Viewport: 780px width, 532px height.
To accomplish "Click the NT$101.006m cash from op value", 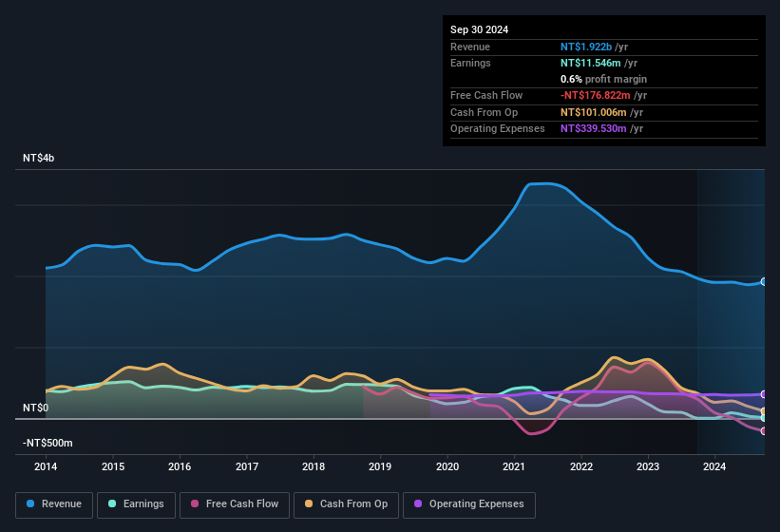I will click(x=593, y=112).
